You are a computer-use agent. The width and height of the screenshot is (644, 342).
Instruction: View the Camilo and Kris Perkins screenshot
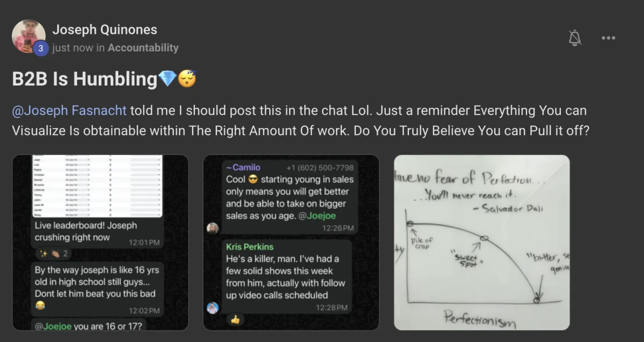tap(291, 242)
